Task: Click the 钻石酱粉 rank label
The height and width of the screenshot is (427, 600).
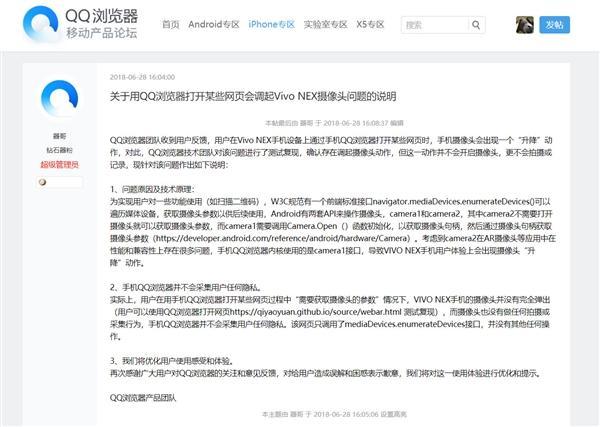Action: coord(59,150)
